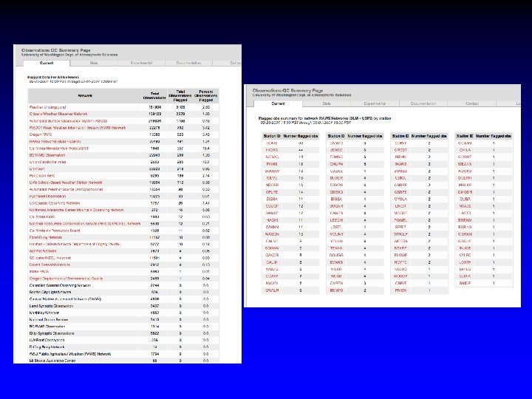This screenshot has width=532, height=399.
Task: Open the Citizens Weather Observer Network link
Action: (58, 114)
